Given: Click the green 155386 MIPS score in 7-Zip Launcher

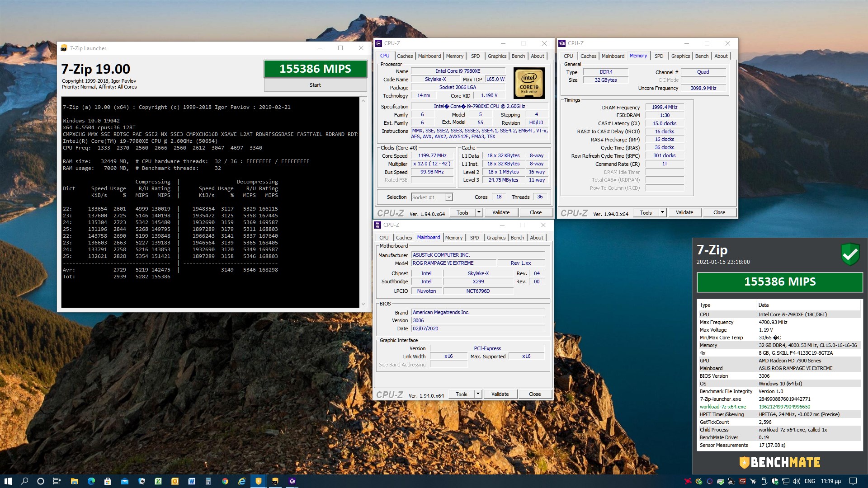Looking at the screenshot, I should (315, 69).
